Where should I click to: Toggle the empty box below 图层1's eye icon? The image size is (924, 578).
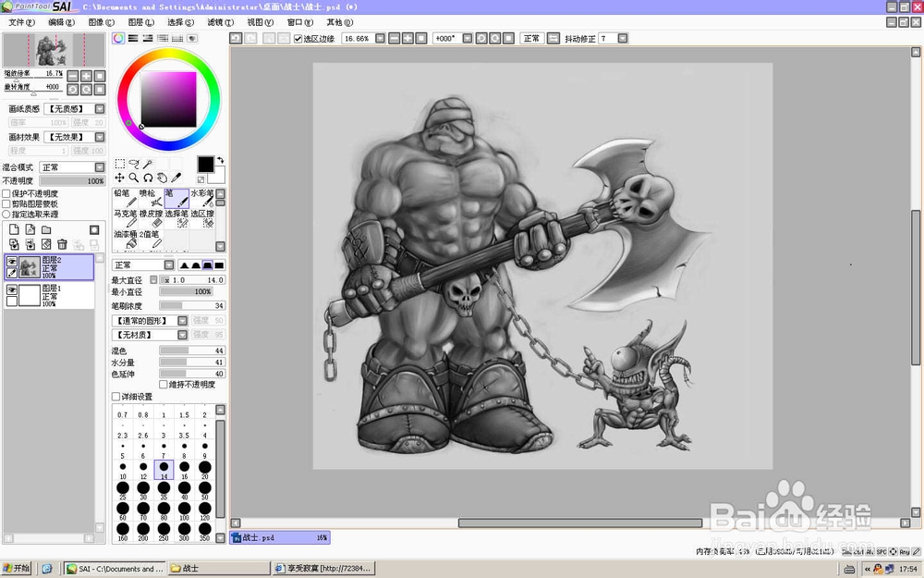(x=12, y=301)
